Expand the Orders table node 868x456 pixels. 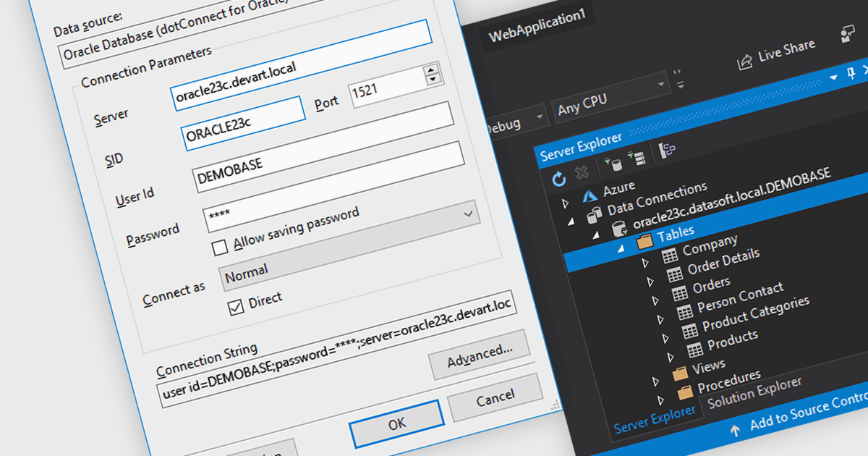[655, 301]
